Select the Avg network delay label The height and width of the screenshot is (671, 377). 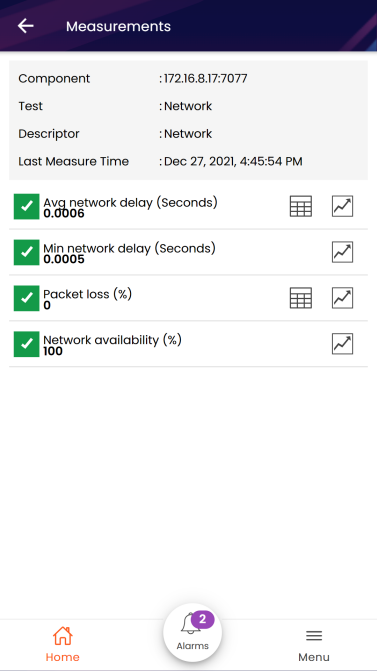click(x=131, y=202)
